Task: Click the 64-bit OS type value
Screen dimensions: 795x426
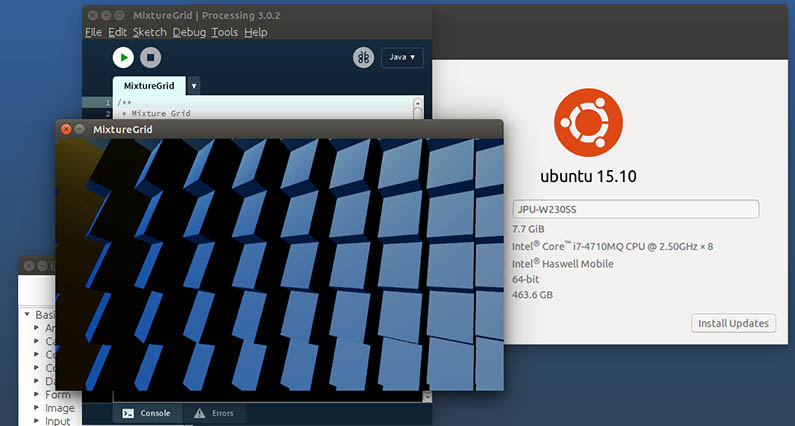Action: pos(526,279)
